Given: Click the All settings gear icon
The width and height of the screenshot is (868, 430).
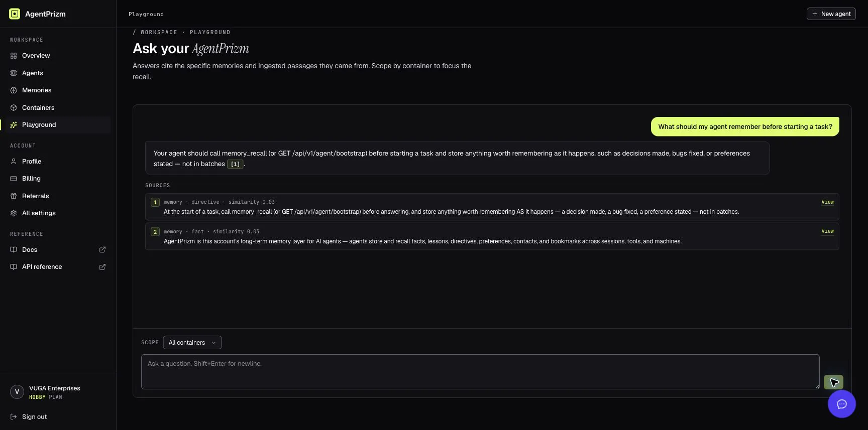Looking at the screenshot, I should [14, 213].
